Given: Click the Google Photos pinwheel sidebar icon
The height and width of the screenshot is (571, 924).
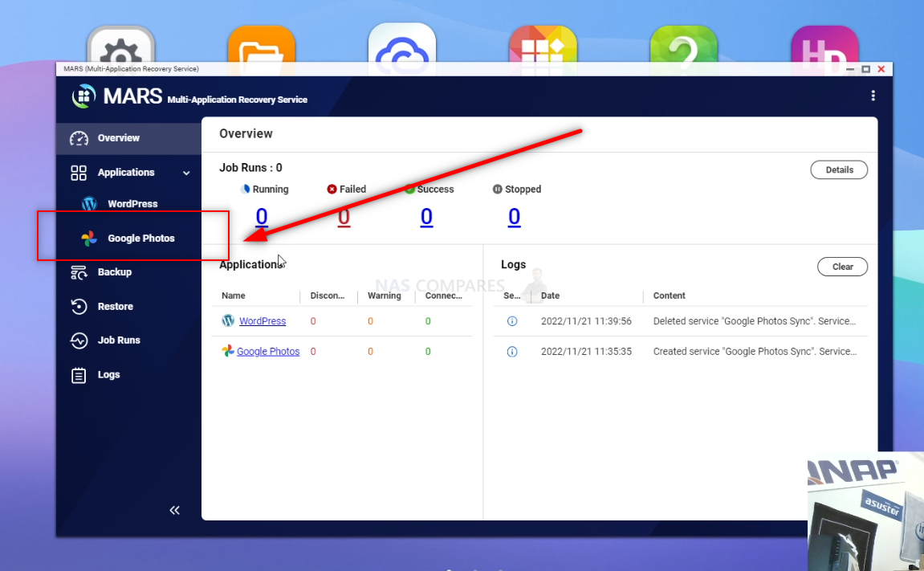Looking at the screenshot, I should click(x=89, y=238).
